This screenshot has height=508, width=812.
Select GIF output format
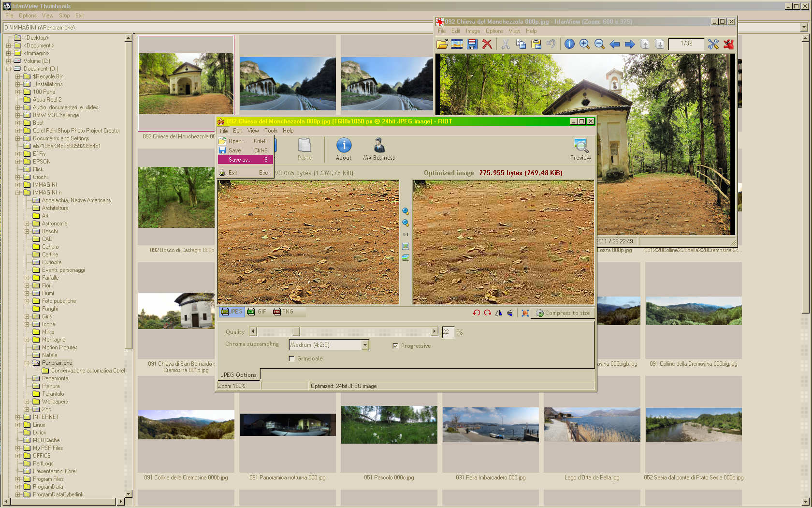point(257,312)
